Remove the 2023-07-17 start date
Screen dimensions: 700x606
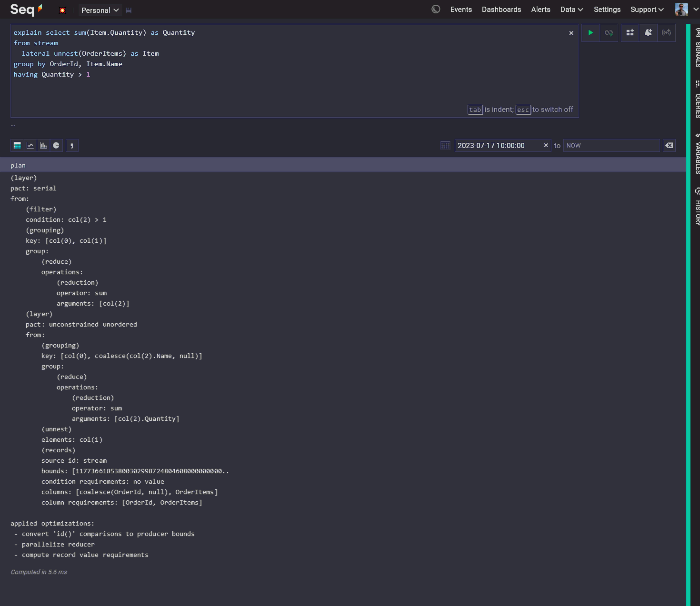(x=546, y=146)
